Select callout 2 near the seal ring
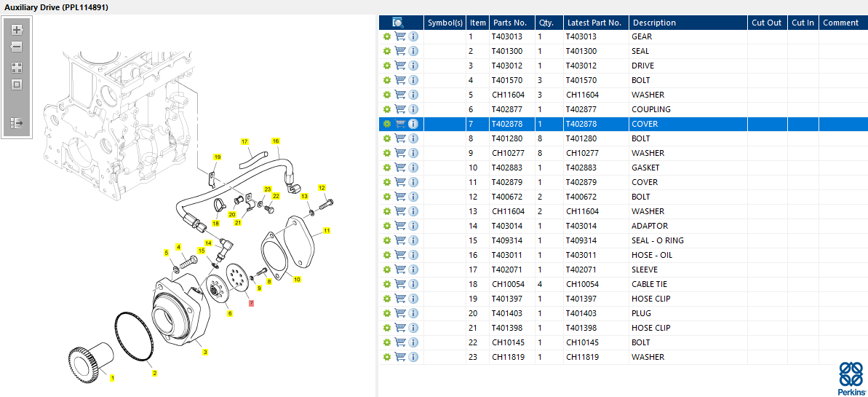 [154, 373]
